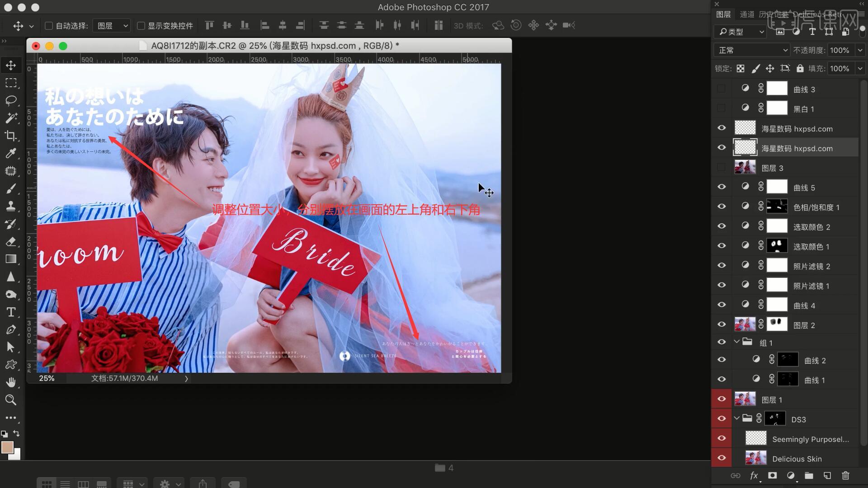The image size is (868, 488).
Task: Click the delete layer trash icon
Action: (x=845, y=475)
